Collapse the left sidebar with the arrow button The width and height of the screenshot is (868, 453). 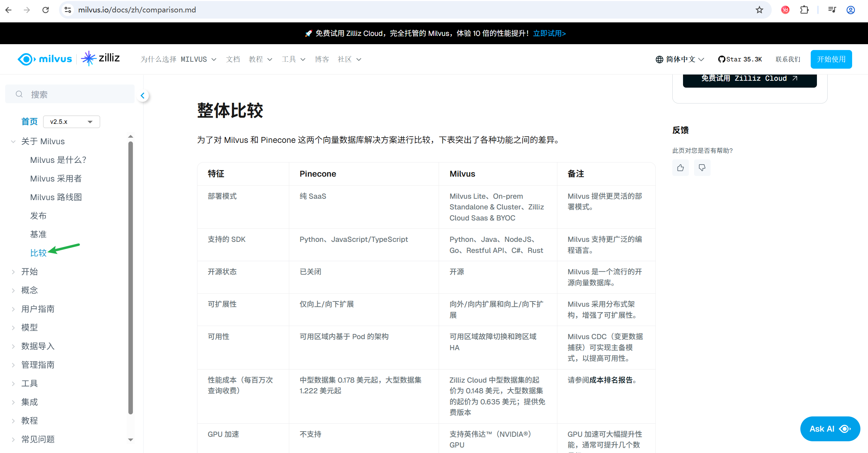[x=143, y=96]
